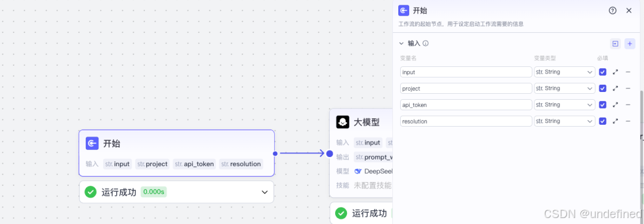Screen dimensions: 644x224
Task: Remove the project variable with minus icon
Action: [628, 88]
